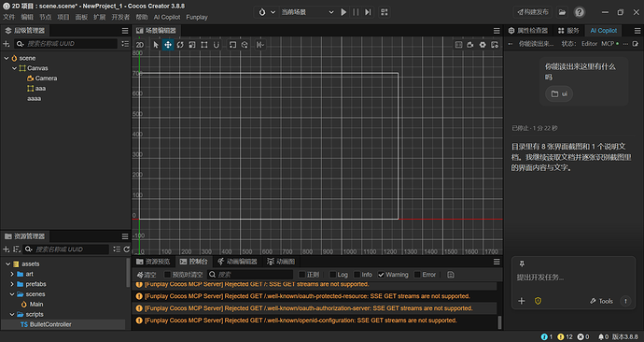Switch to the 属性检查器 tab
The height and width of the screenshot is (342, 644).
pos(528,31)
